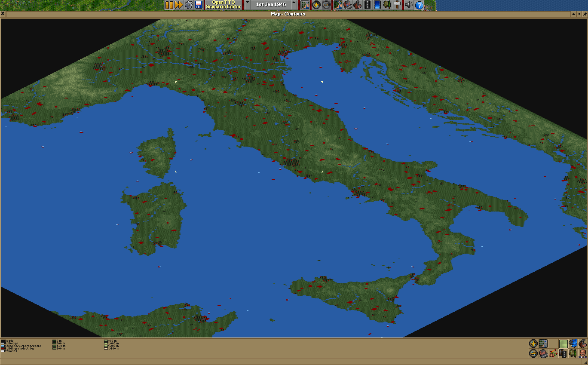
Task: Open the landscape generation tool
Action: tap(338, 5)
